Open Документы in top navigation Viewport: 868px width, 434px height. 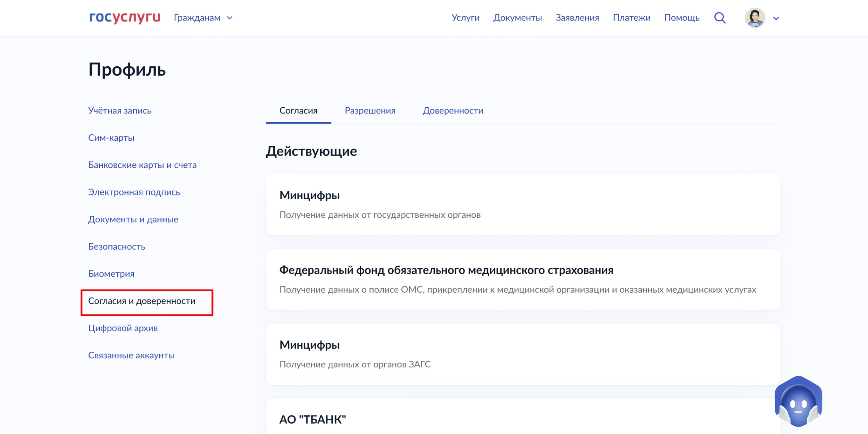pos(517,18)
